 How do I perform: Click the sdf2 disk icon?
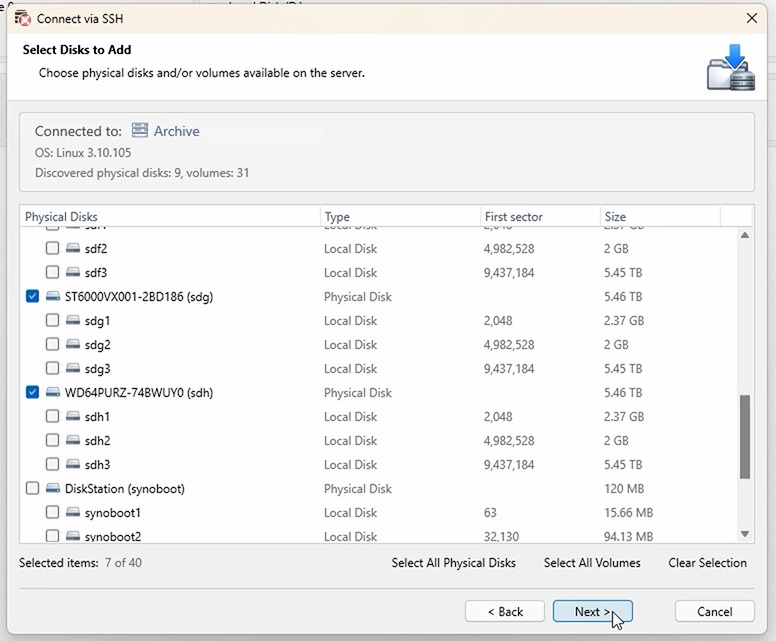(73, 248)
